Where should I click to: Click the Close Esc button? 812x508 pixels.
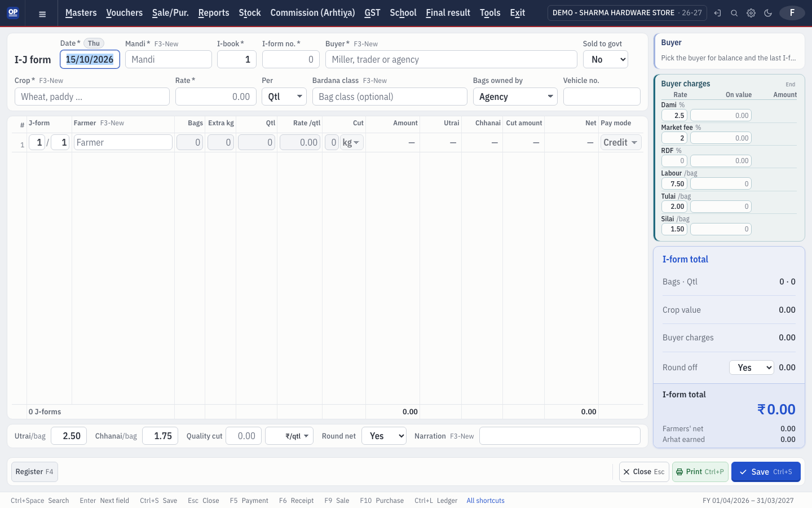(x=644, y=472)
